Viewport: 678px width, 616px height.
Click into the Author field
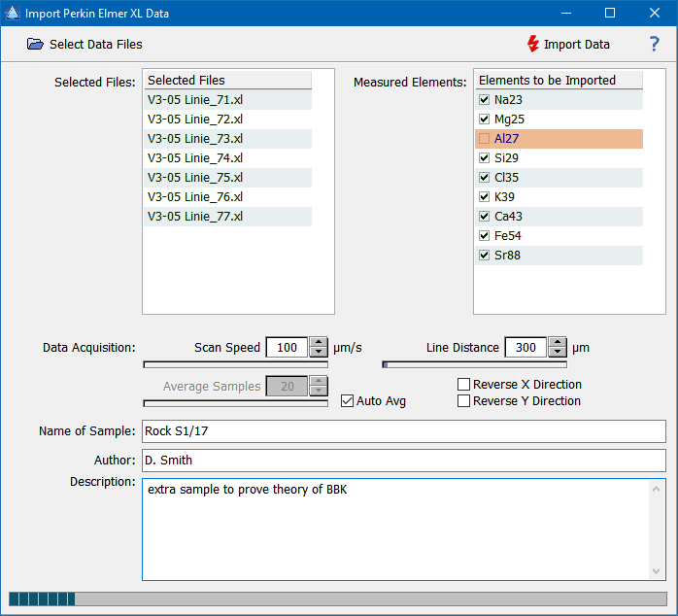click(x=404, y=461)
